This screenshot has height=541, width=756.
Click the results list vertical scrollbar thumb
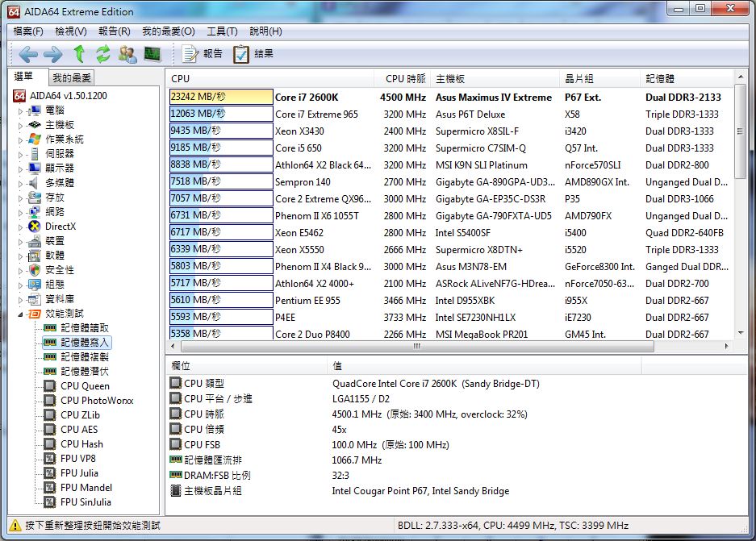(x=740, y=131)
